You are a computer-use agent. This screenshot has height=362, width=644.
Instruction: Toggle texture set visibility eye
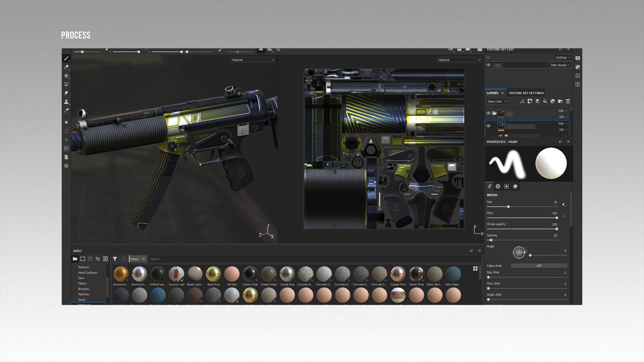(488, 65)
